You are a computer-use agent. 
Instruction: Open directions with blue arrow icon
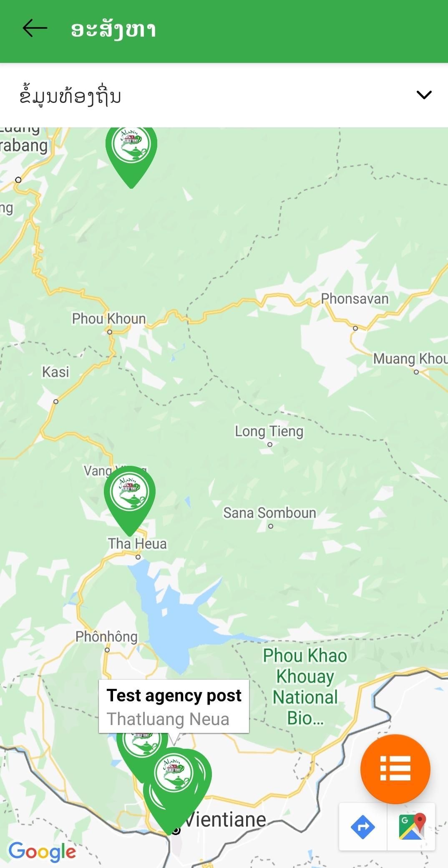click(363, 826)
